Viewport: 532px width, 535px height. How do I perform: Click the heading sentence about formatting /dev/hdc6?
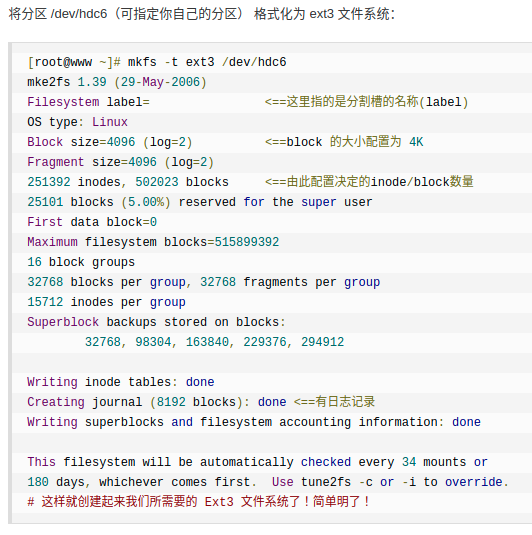tap(202, 14)
